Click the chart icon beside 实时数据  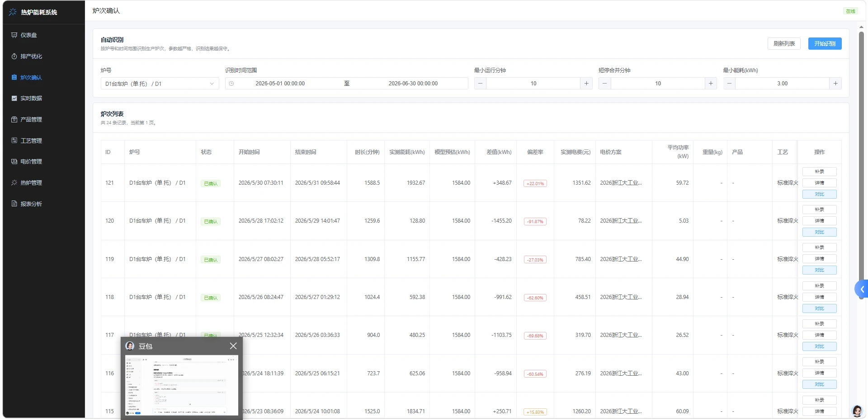coord(14,98)
